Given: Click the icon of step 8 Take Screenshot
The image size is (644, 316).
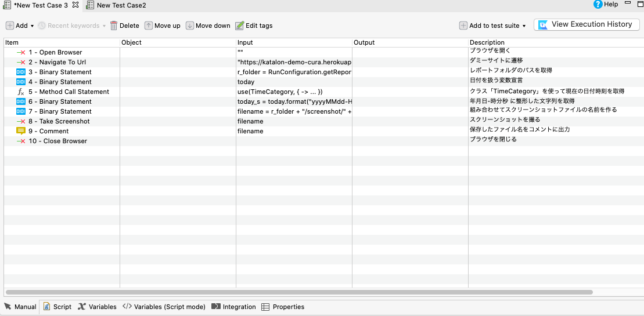Looking at the screenshot, I should pos(21,121).
